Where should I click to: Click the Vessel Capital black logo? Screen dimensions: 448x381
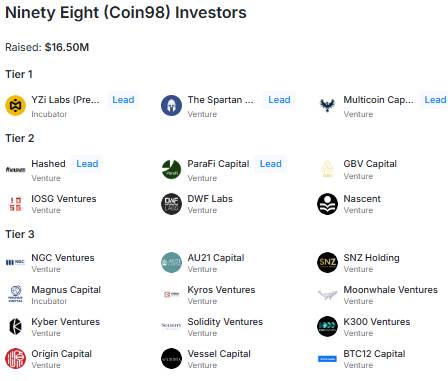(171, 359)
